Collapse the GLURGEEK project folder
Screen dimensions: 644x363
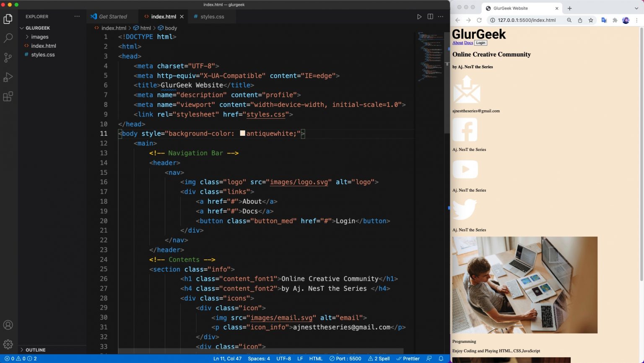(37, 28)
